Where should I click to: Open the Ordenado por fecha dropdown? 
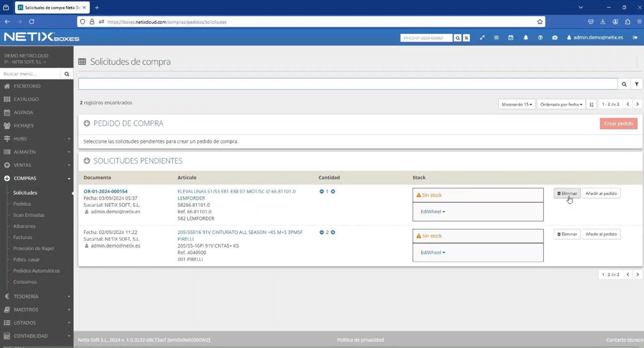[561, 105]
